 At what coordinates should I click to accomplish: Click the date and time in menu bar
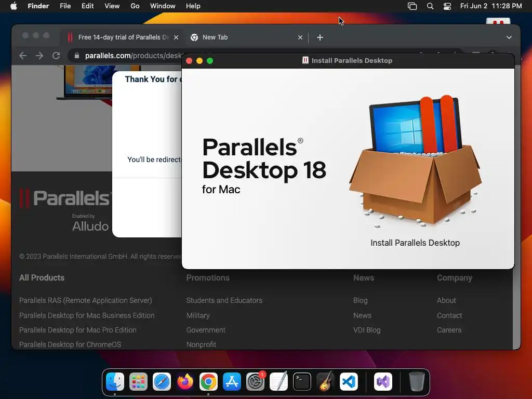coord(491,6)
